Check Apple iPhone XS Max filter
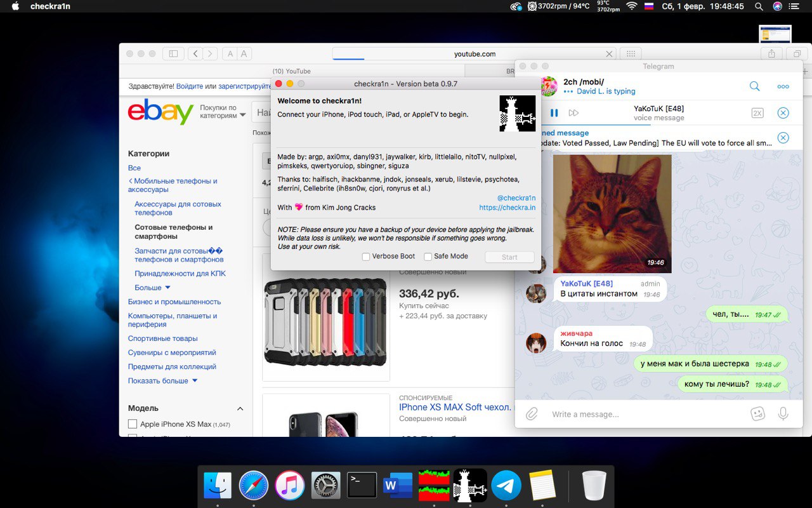The width and height of the screenshot is (812, 508). coord(133,424)
